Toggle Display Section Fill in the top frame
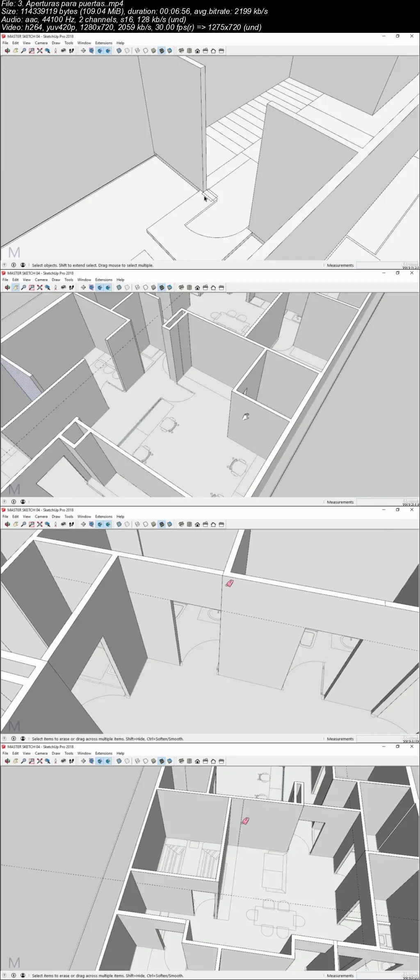Image resolution: width=420 pixels, height=980 pixels. (x=108, y=51)
